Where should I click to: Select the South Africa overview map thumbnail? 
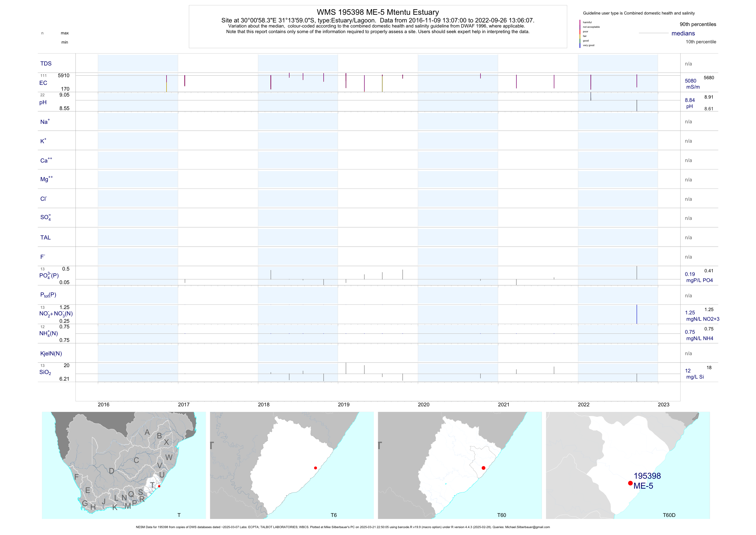[124, 465]
